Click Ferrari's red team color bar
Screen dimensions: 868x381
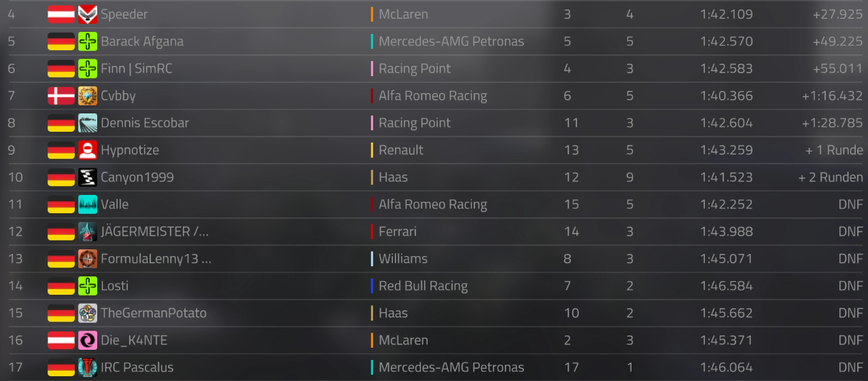pyautogui.click(x=372, y=232)
